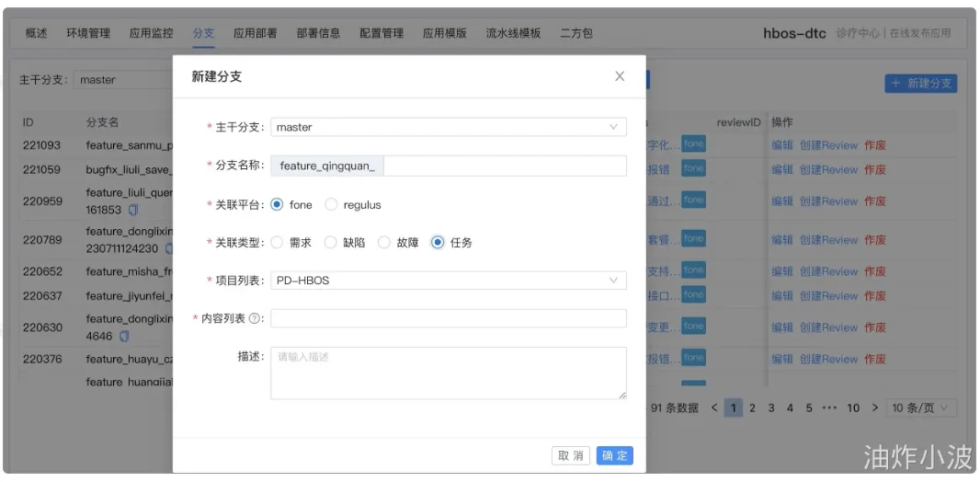Go to page 3 in pagination
This screenshot has width=980, height=482.
point(771,408)
